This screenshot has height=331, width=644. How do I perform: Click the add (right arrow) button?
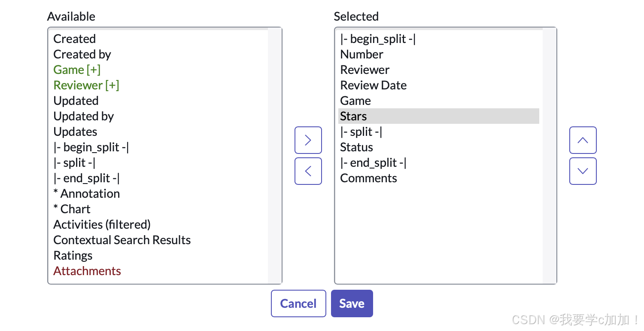(x=308, y=140)
